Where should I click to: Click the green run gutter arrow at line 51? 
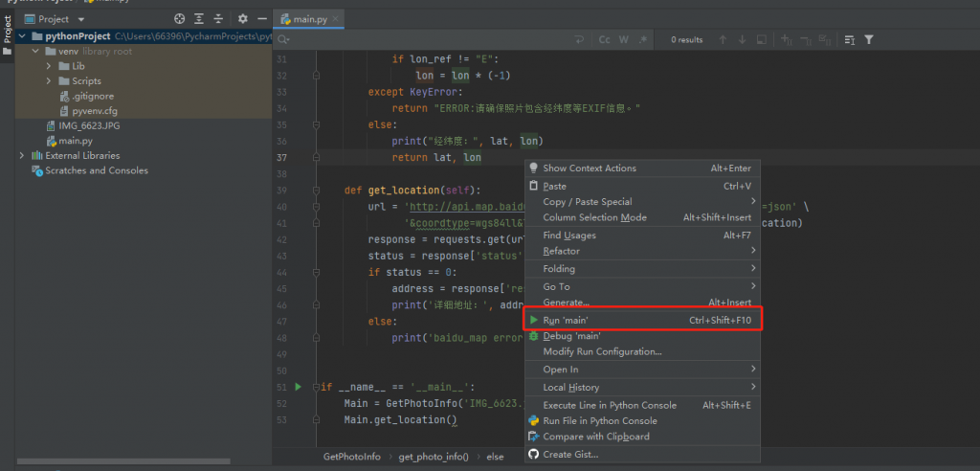[299, 387]
